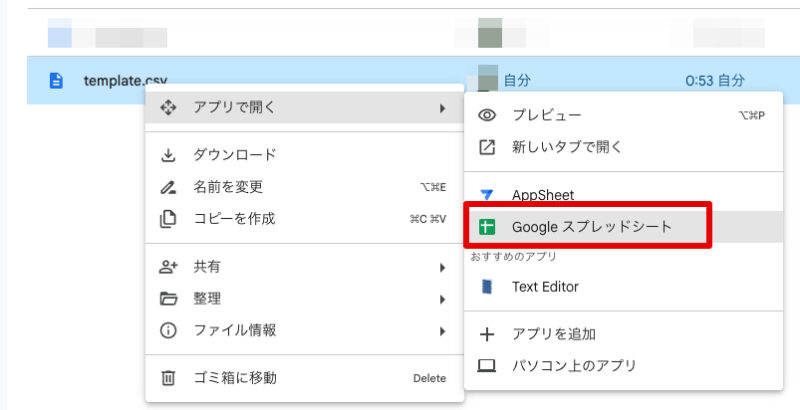This screenshot has height=410, width=800.
Task: Click the info circle icon
Action: [168, 331]
